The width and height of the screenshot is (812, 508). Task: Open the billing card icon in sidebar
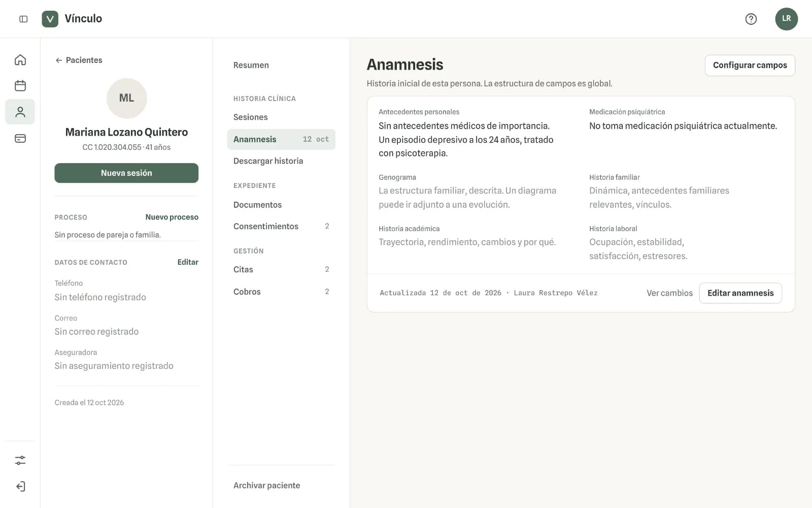[x=20, y=138]
